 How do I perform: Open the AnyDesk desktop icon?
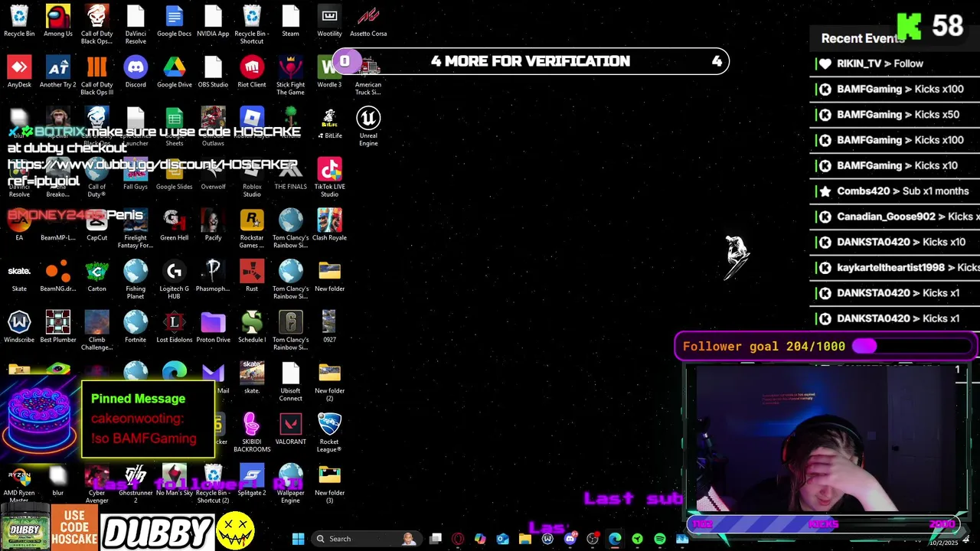(x=19, y=72)
